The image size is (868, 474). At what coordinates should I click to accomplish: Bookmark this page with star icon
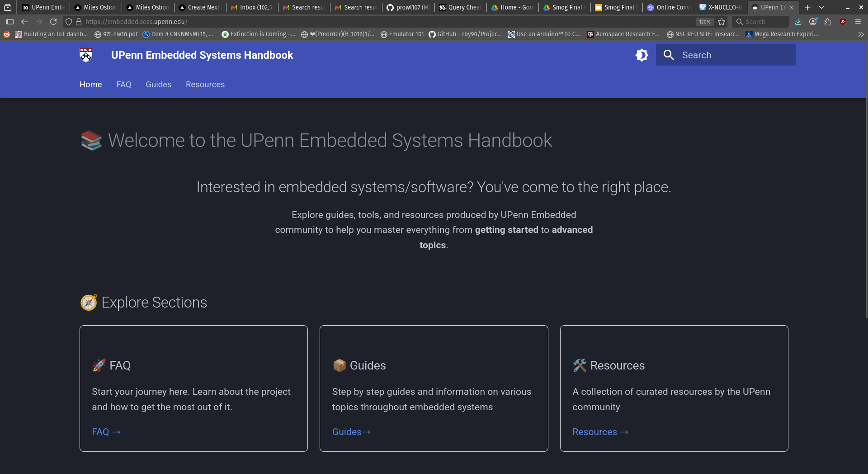click(x=722, y=22)
